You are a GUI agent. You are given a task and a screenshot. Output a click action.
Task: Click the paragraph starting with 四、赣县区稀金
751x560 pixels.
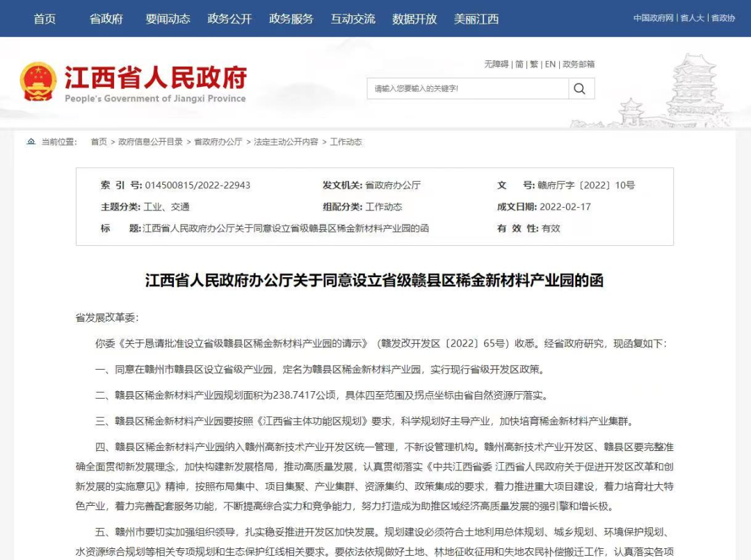point(375,477)
